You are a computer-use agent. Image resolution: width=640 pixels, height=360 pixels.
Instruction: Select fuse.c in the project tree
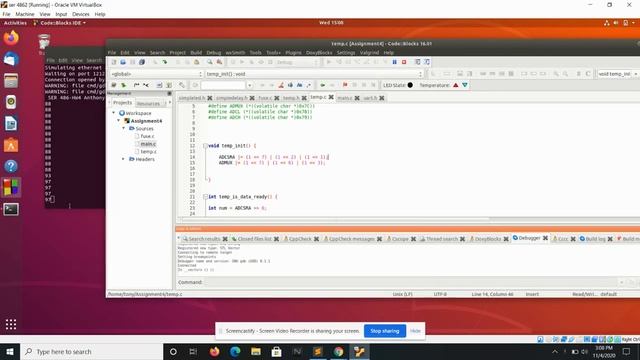coord(147,136)
